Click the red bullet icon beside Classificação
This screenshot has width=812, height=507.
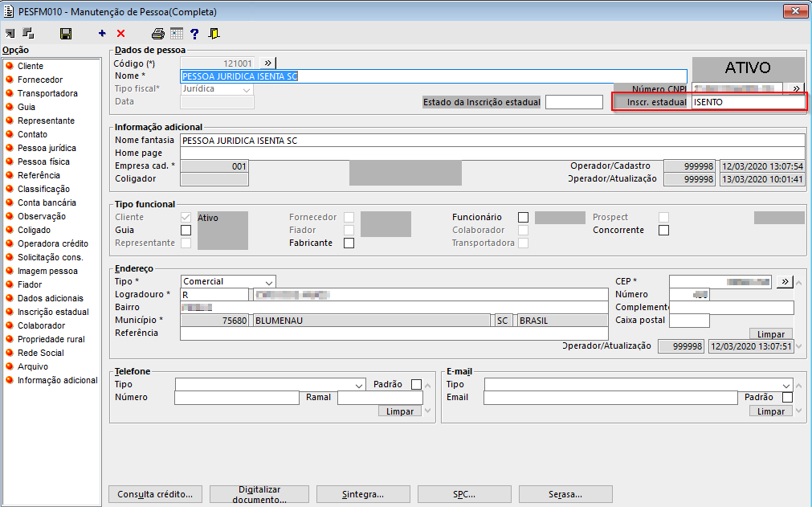tap(10, 189)
